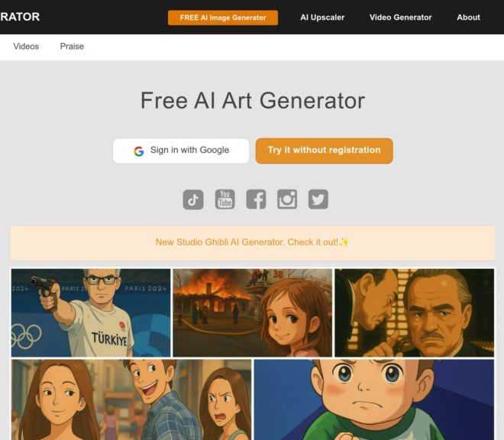Open the YouTube social icon

(225, 199)
